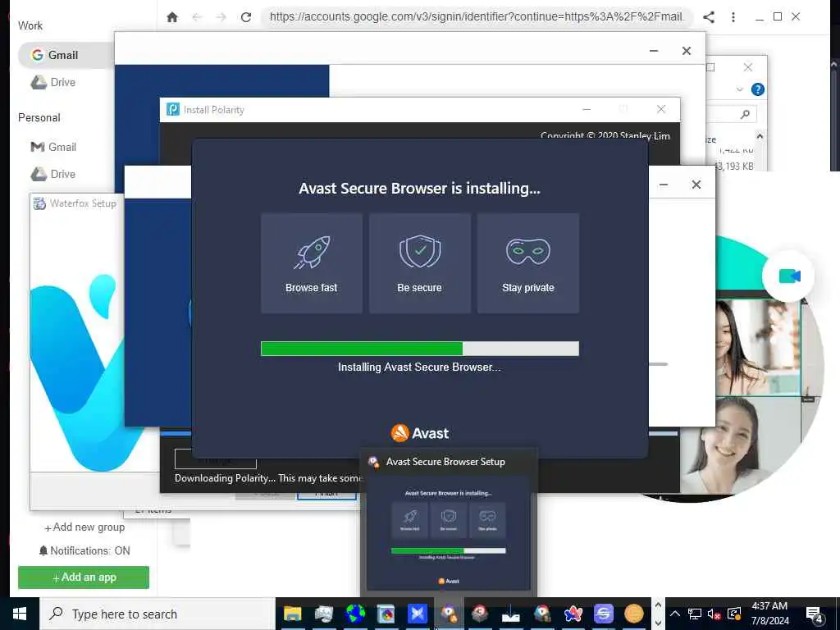Image resolution: width=840 pixels, height=630 pixels.
Task: Click the browser forward arrow
Action: point(221,17)
